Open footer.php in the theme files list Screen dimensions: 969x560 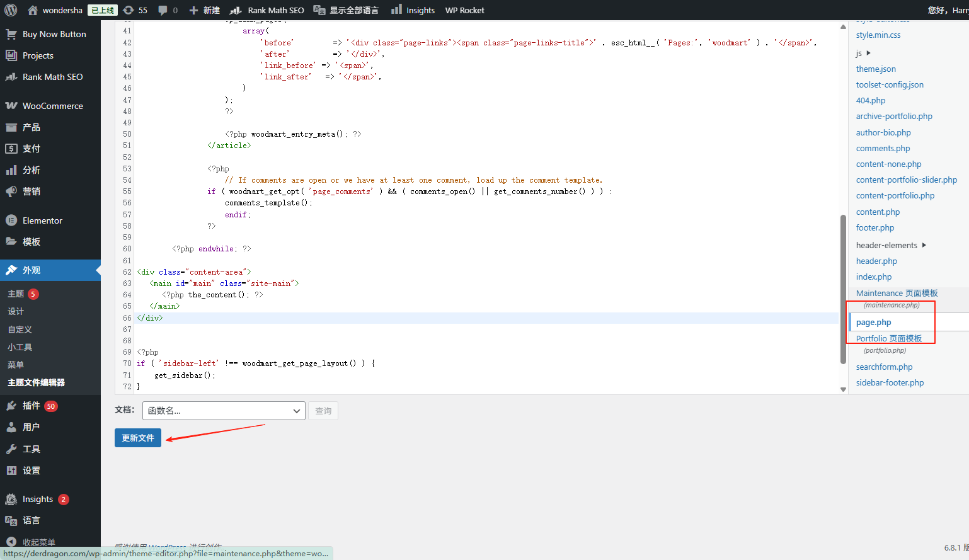click(874, 227)
